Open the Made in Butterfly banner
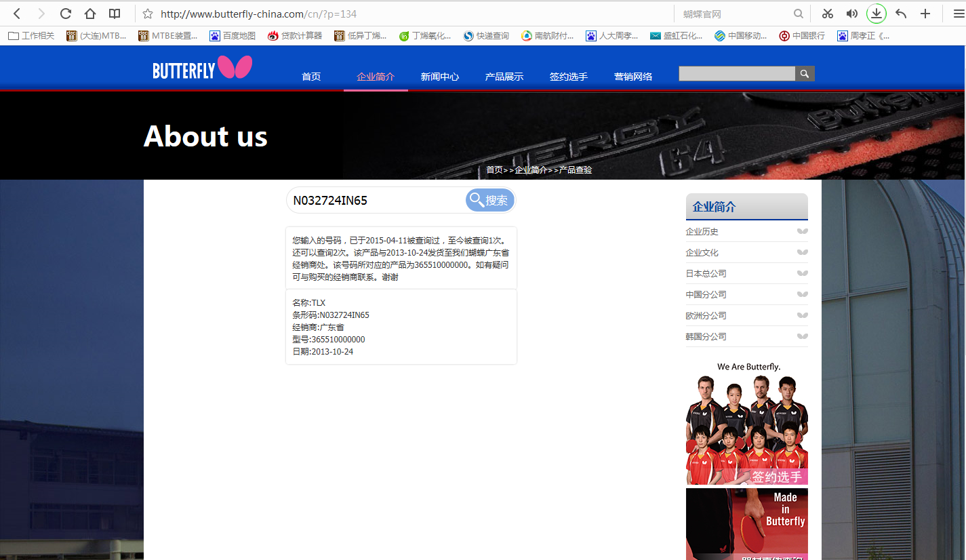Screen dimensions: 966x560 point(747,524)
